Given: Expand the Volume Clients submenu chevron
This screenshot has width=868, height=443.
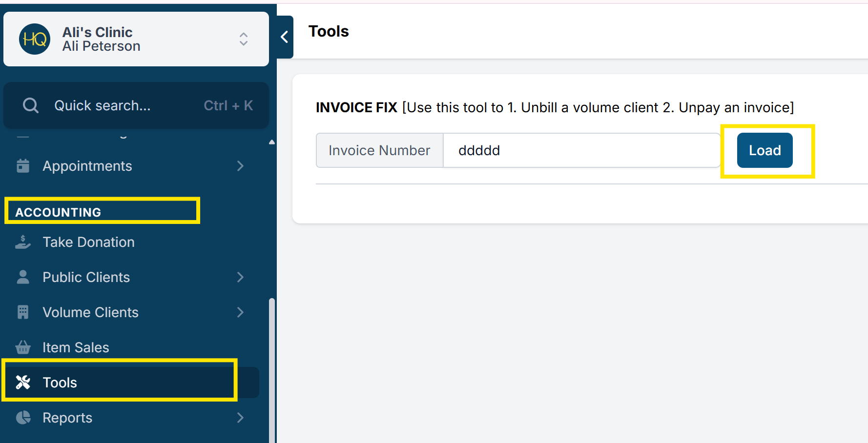Looking at the screenshot, I should click(x=240, y=312).
